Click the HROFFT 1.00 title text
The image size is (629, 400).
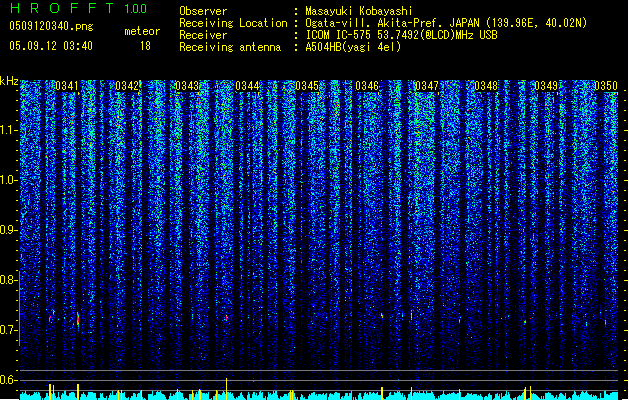tap(79, 8)
